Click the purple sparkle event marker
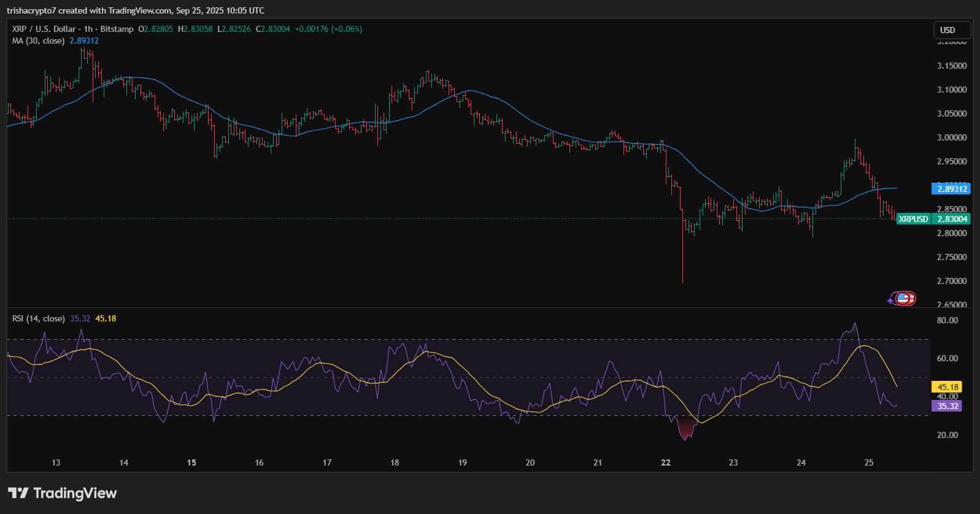Viewport: 980px width, 514px height. point(892,300)
